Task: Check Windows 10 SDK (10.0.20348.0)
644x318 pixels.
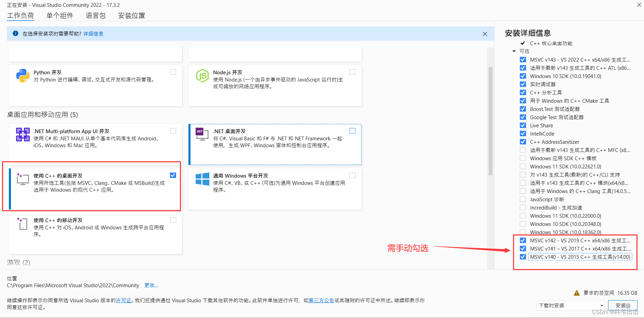Action: coord(523,224)
